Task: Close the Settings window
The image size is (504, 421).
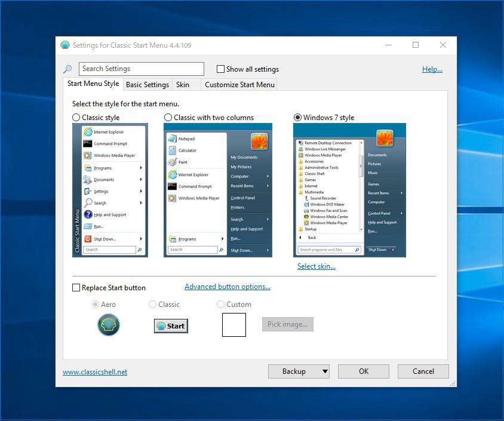Action: coord(443,45)
